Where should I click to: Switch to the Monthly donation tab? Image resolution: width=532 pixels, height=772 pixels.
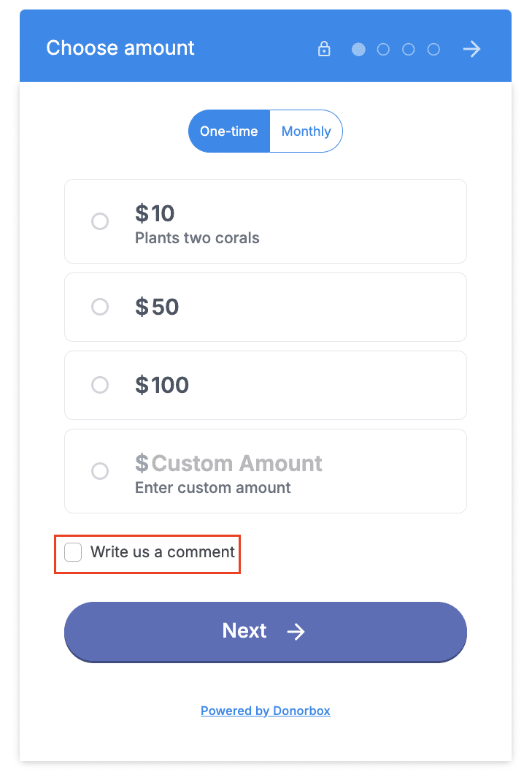[306, 131]
